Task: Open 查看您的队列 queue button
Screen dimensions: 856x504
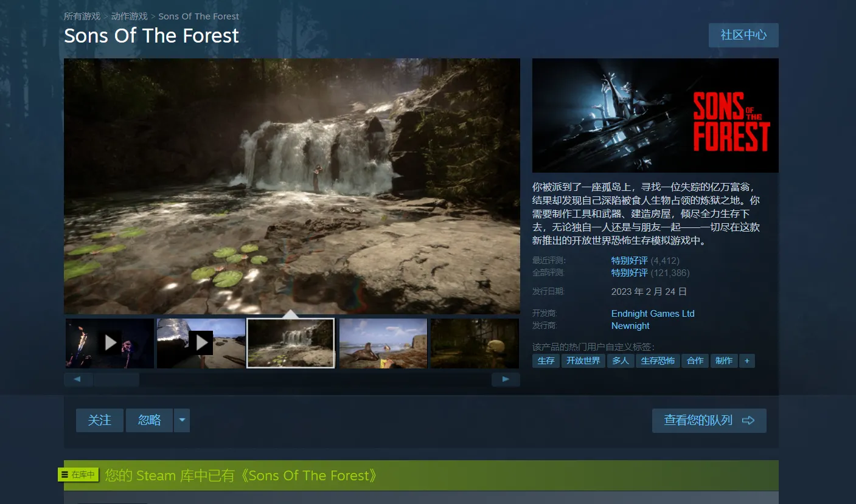Action: click(709, 420)
